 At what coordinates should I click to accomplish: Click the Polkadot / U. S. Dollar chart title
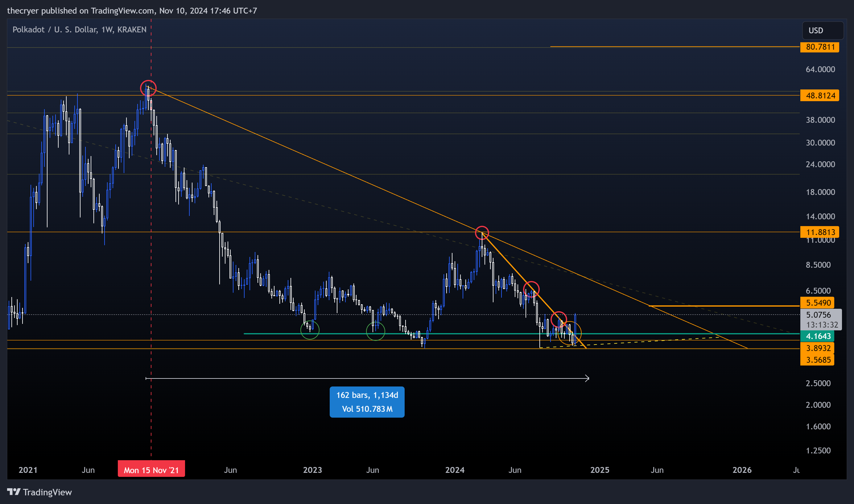click(80, 30)
